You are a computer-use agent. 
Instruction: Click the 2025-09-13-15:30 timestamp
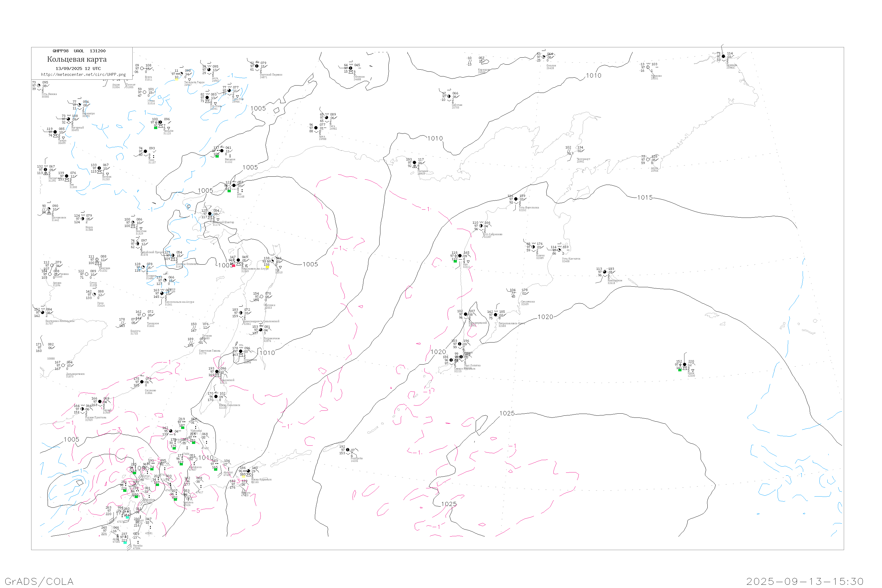pyautogui.click(x=805, y=582)
